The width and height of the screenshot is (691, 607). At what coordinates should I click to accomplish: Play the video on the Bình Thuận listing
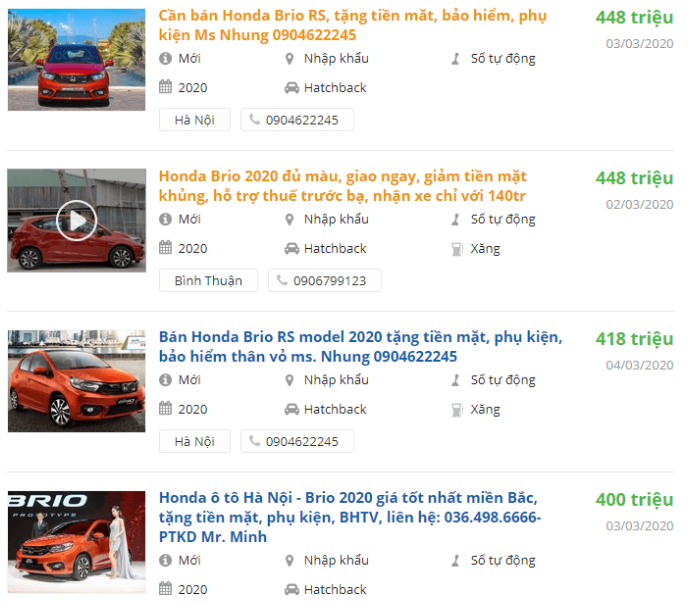pos(77,220)
